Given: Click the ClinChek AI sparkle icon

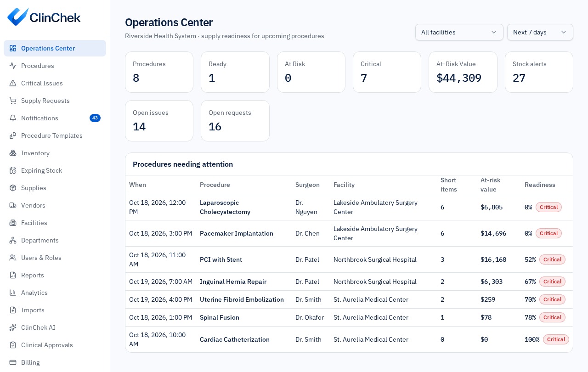Looking at the screenshot, I should pyautogui.click(x=13, y=327).
